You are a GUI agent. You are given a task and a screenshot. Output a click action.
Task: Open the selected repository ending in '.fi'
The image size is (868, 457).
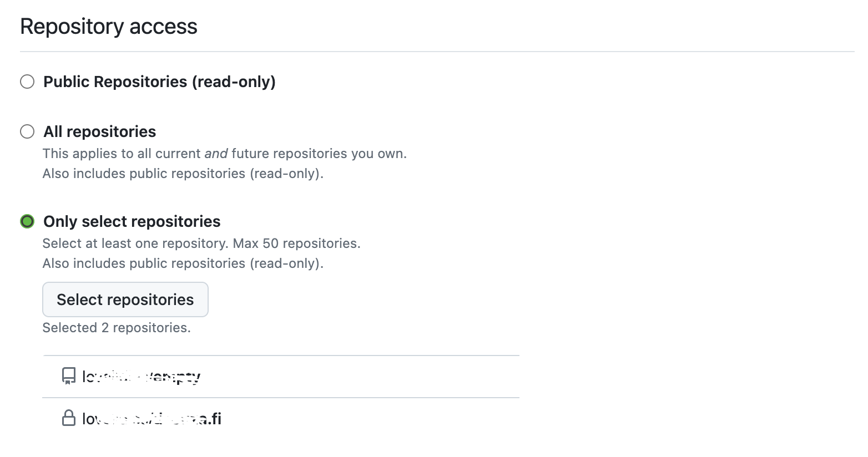[152, 419]
